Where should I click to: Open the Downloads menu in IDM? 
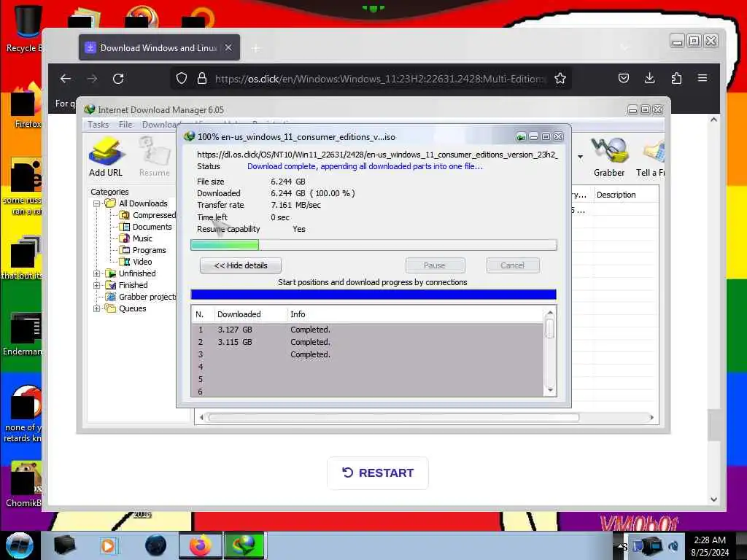pyautogui.click(x=160, y=125)
